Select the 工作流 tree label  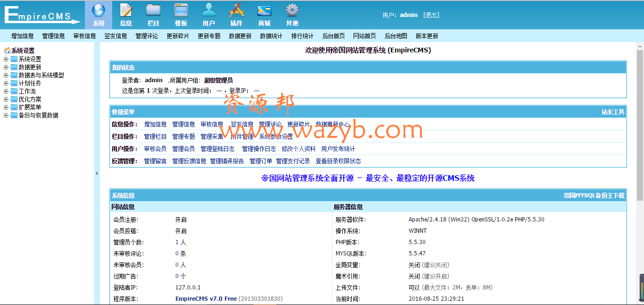(27, 91)
